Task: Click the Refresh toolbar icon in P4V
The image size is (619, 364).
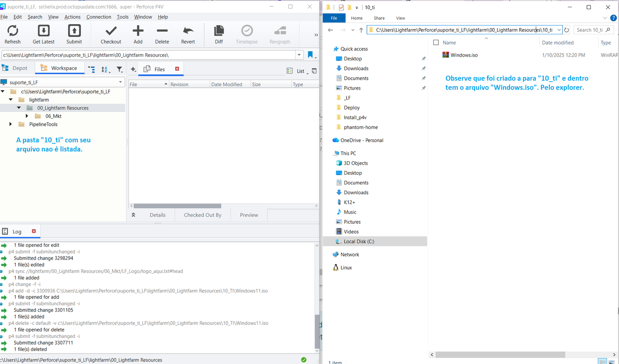Action: point(13,31)
